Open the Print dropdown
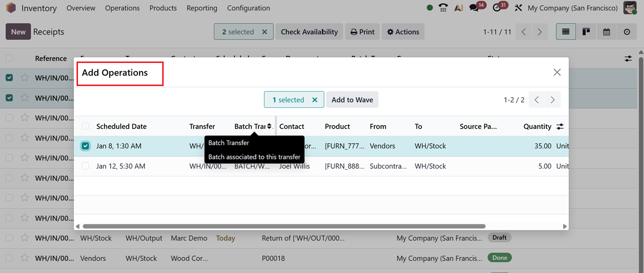 coord(362,32)
